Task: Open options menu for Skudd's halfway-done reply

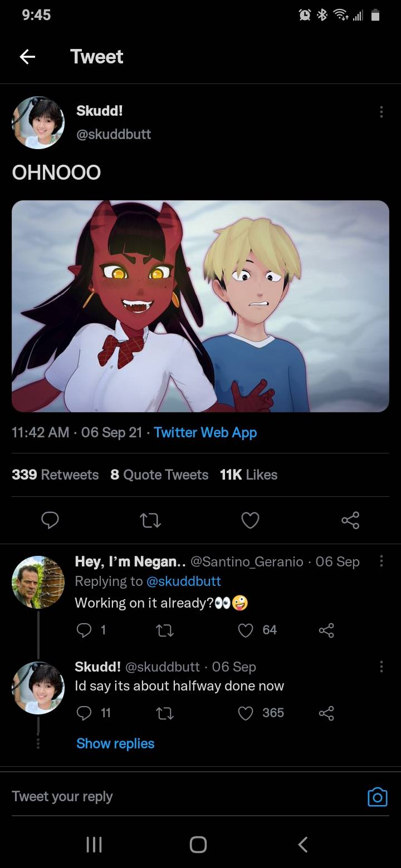Action: point(381,667)
